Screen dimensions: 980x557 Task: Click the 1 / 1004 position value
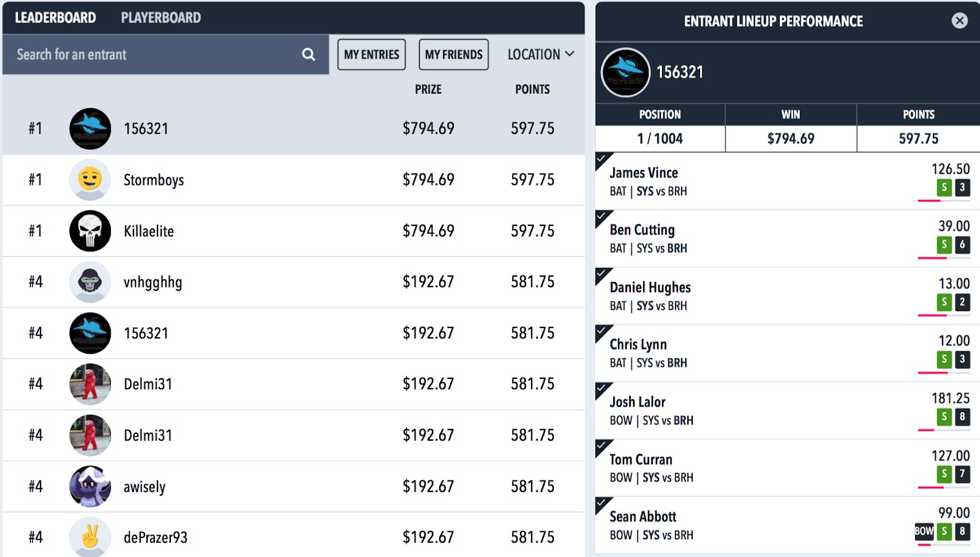(660, 139)
